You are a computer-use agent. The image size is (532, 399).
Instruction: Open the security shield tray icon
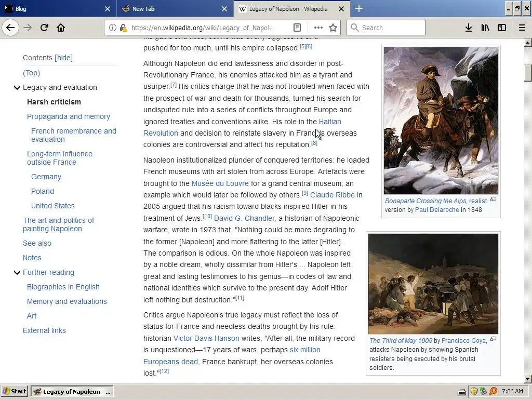(x=474, y=392)
